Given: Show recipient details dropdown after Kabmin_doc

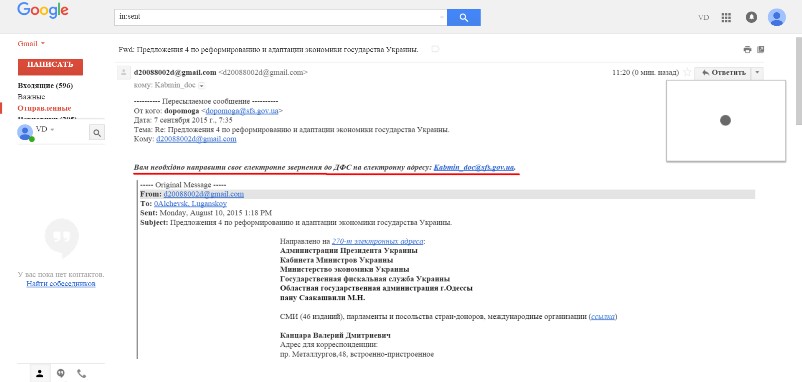Looking at the screenshot, I should pos(202,85).
